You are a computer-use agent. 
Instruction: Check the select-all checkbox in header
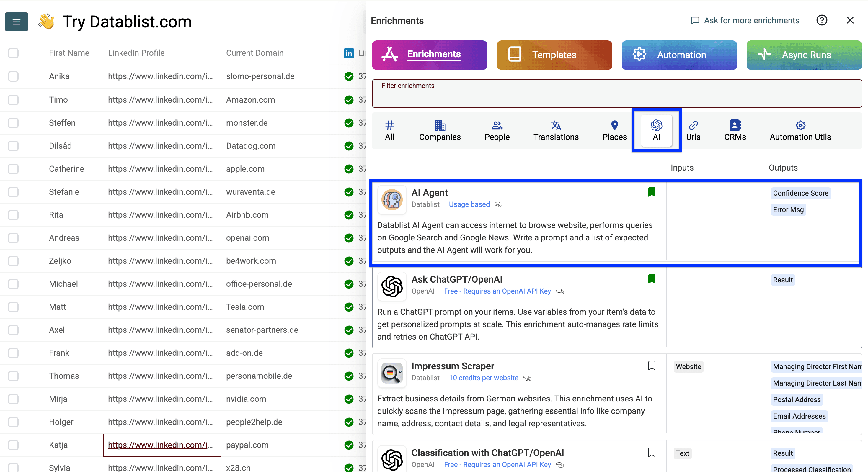click(x=13, y=53)
